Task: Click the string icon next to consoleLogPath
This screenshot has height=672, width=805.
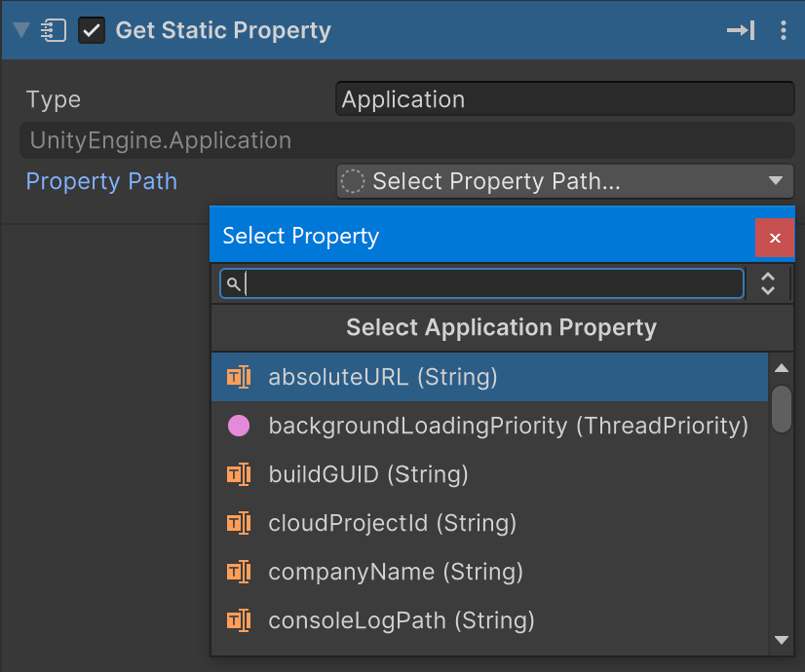Action: click(x=239, y=620)
